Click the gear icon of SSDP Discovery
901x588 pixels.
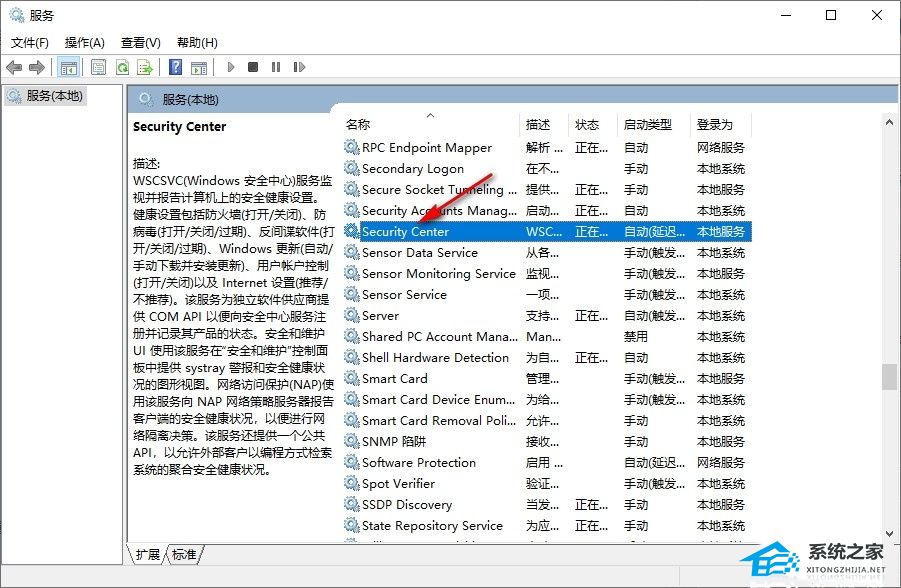(352, 504)
